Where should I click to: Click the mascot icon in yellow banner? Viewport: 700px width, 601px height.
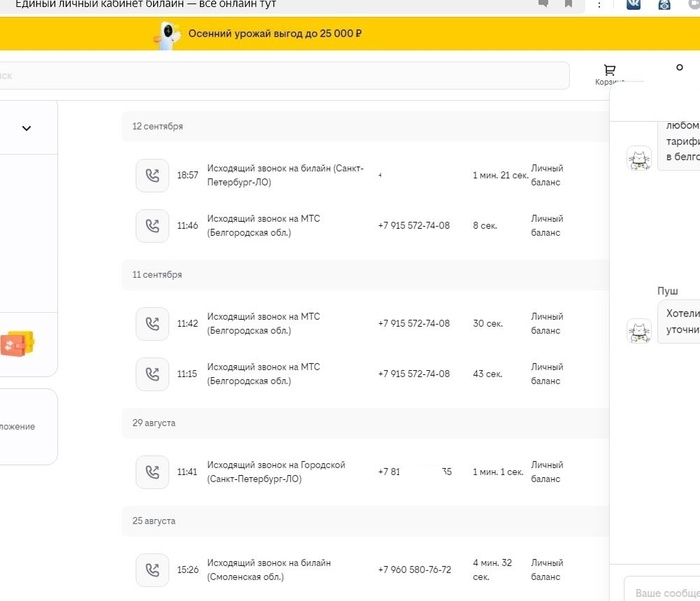[168, 35]
